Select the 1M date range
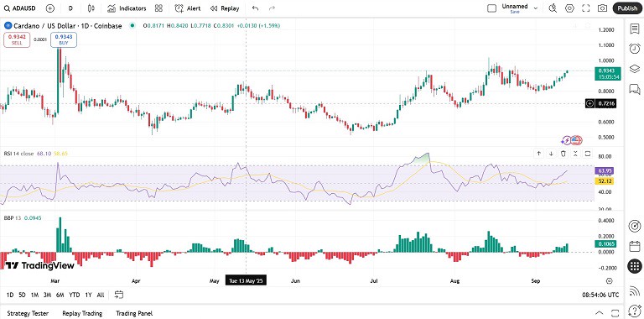Screen dimensions: 644x319 click(34, 295)
